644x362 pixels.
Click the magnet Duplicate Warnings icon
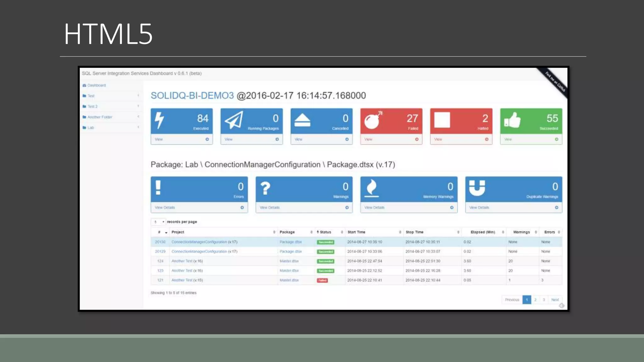(477, 188)
